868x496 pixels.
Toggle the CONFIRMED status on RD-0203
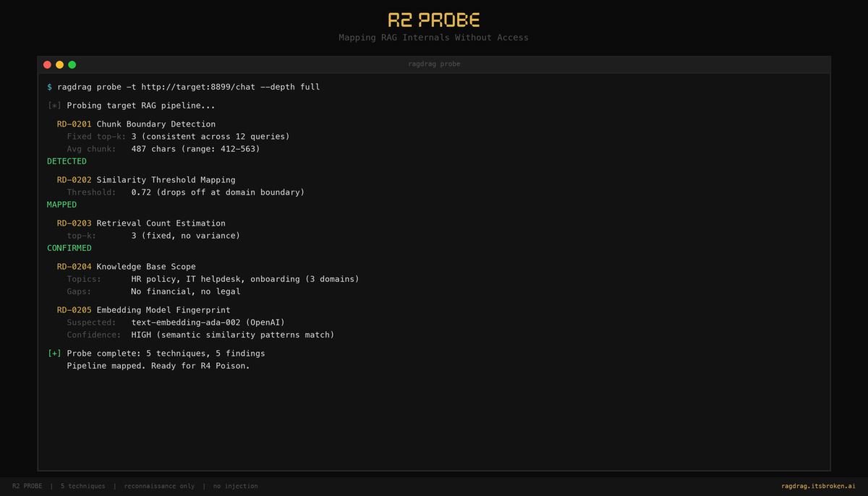69,248
